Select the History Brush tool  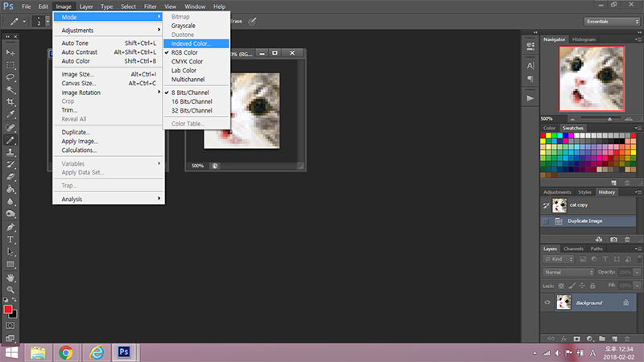pyautogui.click(x=10, y=165)
